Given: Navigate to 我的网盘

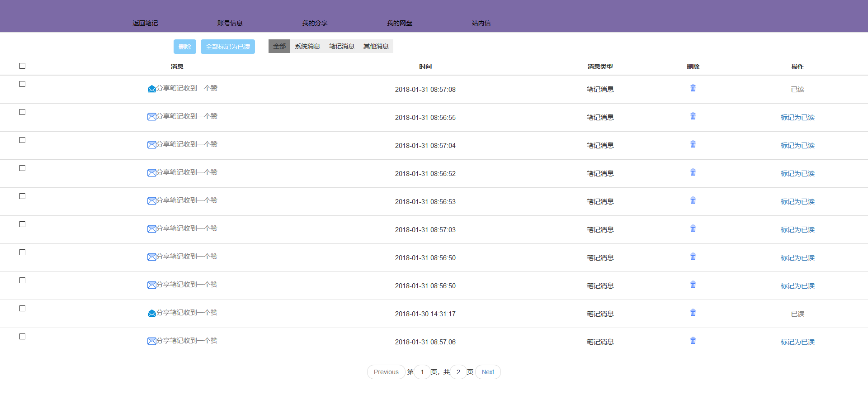Looking at the screenshot, I should point(399,23).
